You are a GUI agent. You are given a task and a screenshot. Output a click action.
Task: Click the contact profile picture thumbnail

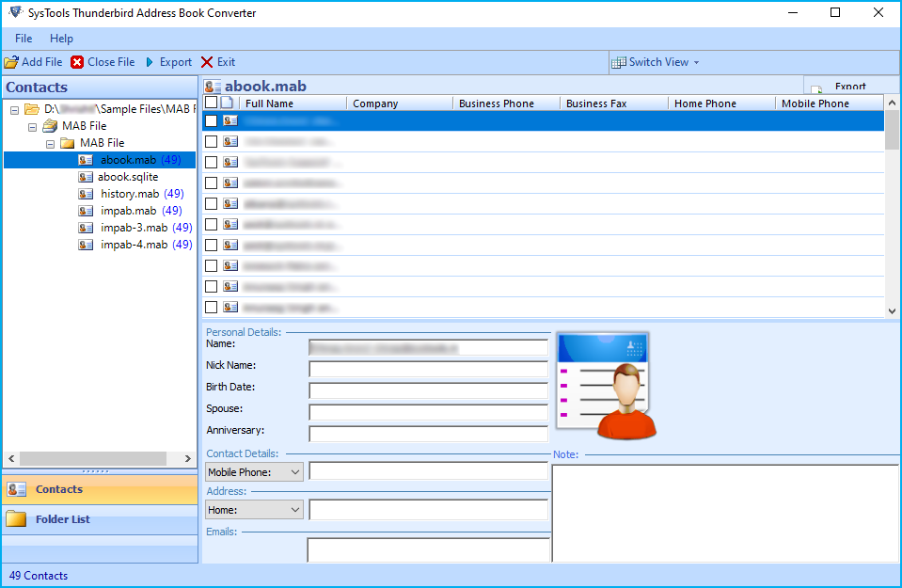(607, 386)
